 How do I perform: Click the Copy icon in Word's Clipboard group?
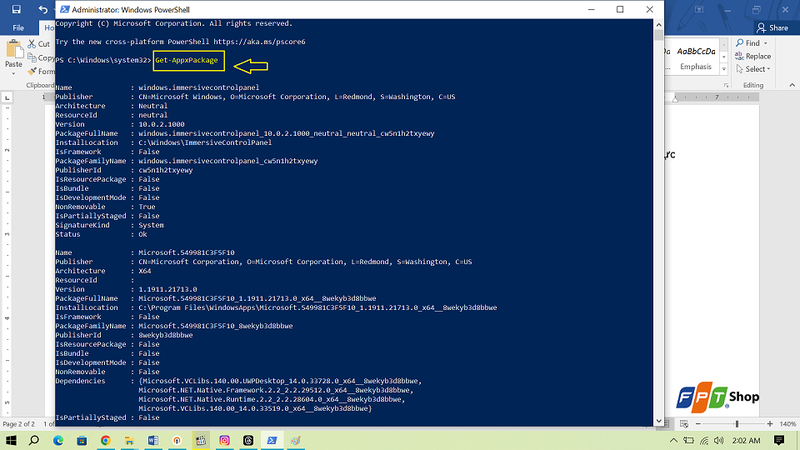[x=32, y=58]
